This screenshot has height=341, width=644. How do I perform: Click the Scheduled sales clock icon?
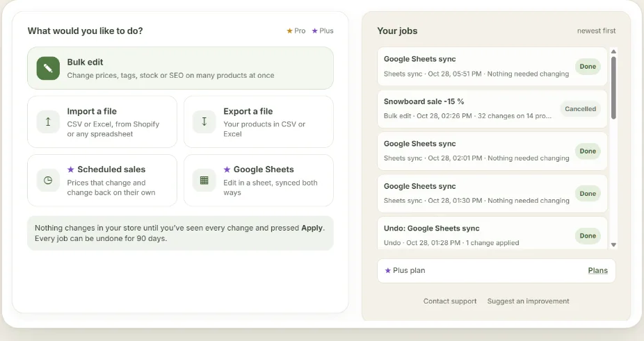click(48, 180)
